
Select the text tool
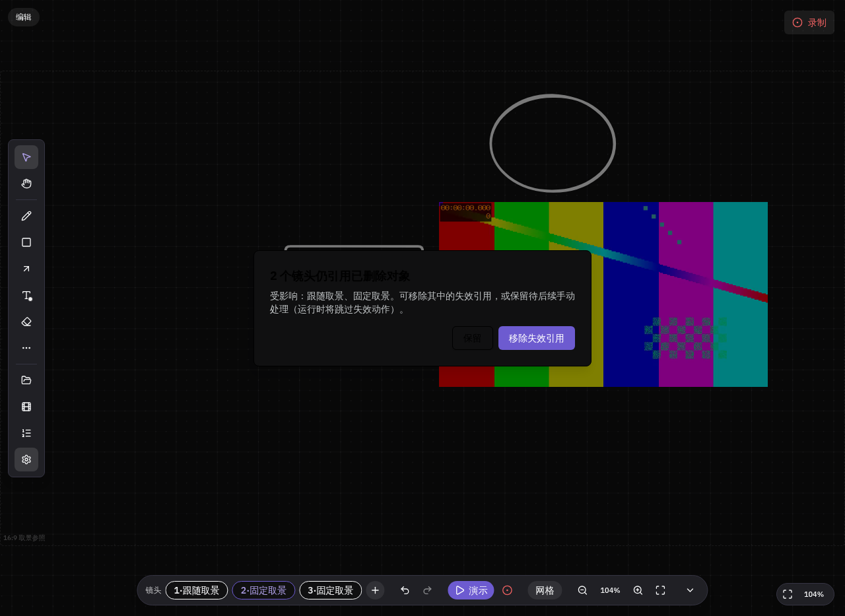(x=26, y=295)
